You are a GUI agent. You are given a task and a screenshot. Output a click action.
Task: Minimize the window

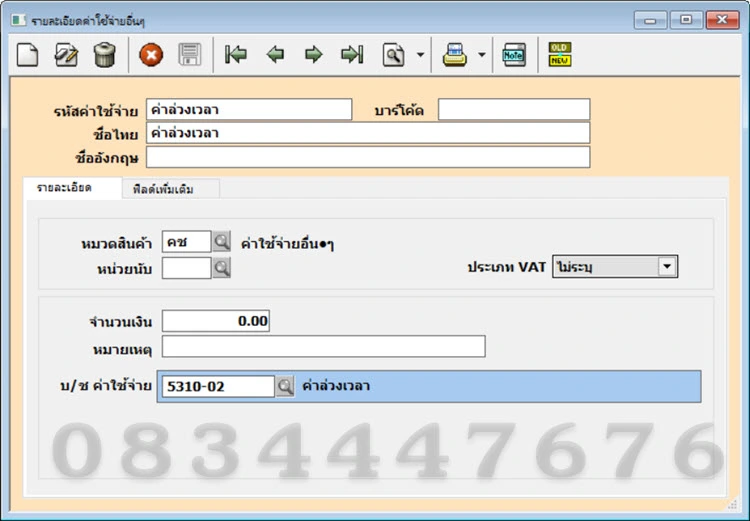[650, 21]
